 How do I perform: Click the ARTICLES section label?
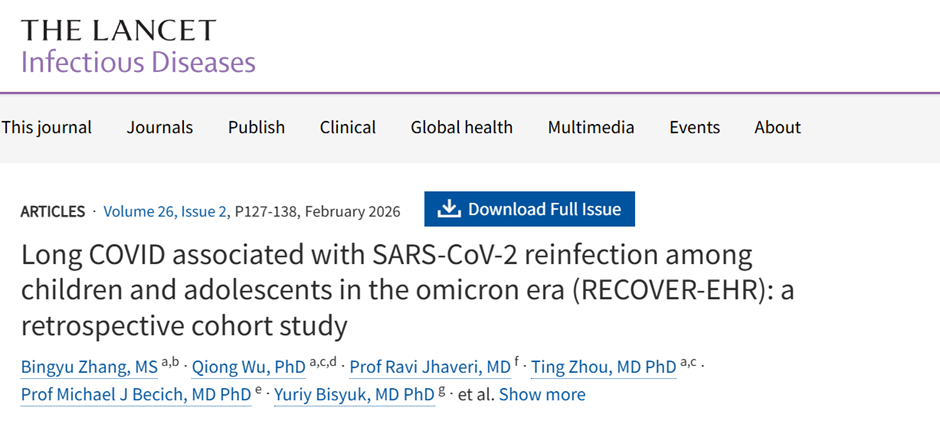point(53,211)
